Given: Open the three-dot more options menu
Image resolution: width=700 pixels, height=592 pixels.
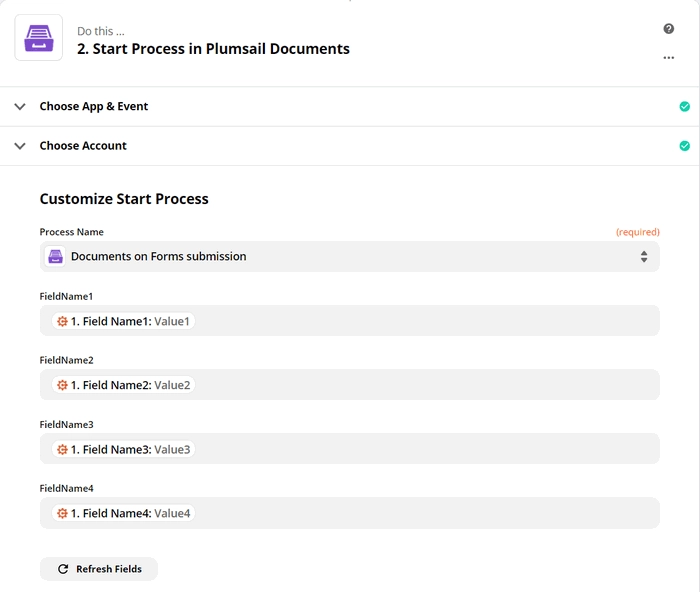Looking at the screenshot, I should [668, 58].
